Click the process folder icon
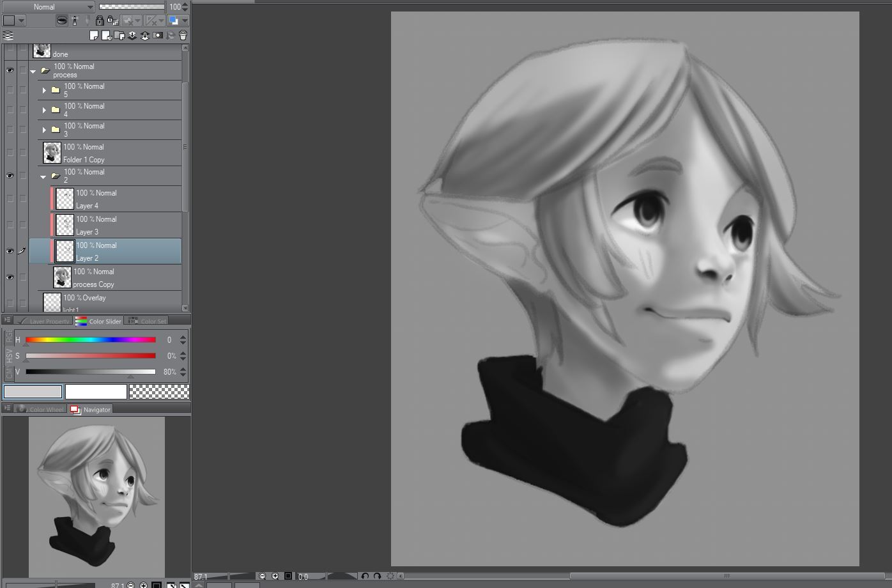The height and width of the screenshot is (588, 892). coord(45,70)
